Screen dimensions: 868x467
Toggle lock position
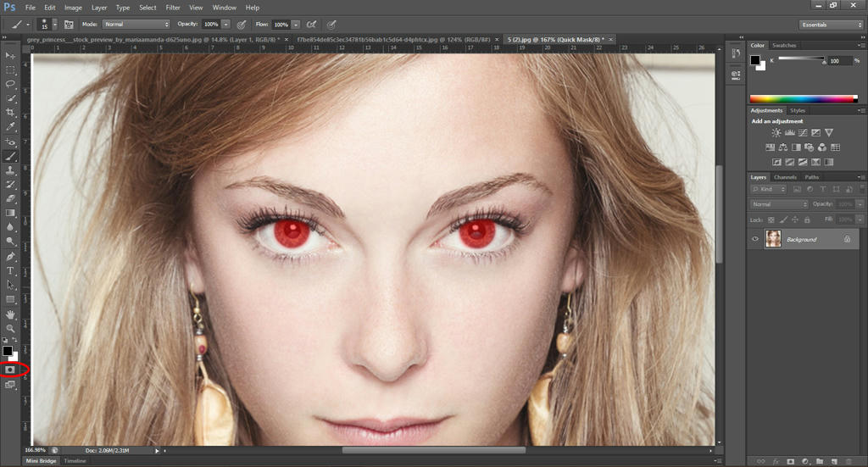pos(795,220)
